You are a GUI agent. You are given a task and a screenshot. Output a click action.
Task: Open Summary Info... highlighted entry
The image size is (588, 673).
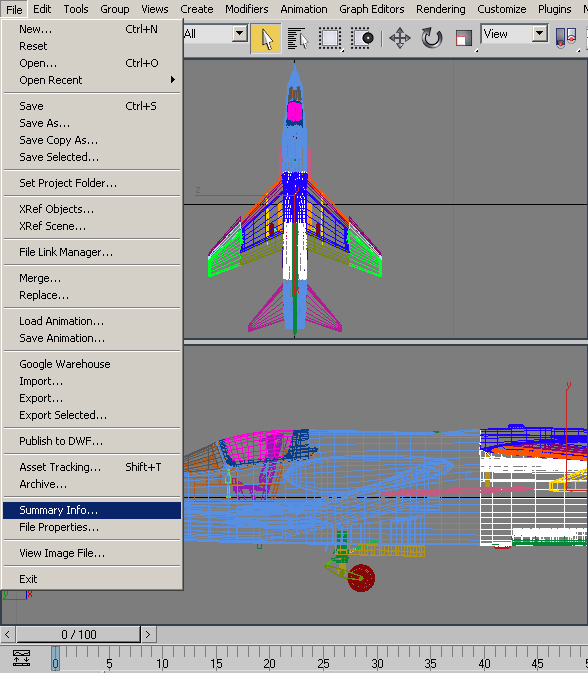pos(92,510)
